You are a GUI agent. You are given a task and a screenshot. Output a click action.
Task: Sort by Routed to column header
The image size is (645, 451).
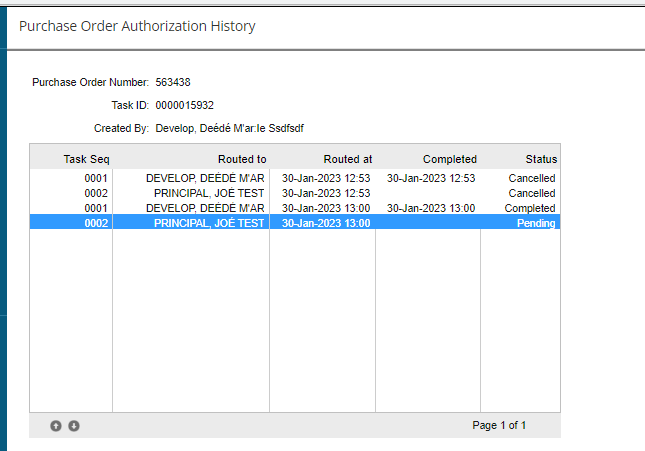(241, 159)
